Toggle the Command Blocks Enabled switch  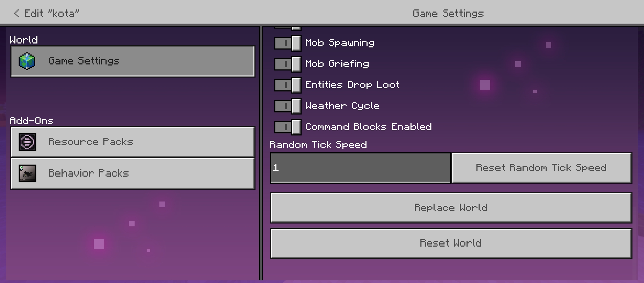[288, 127]
